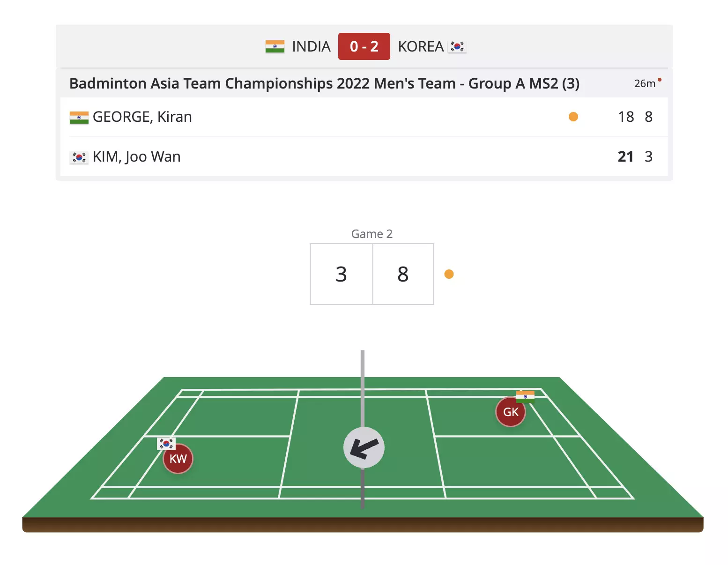The height and width of the screenshot is (565, 728).
Task: Click the Game 2 right score box showing 8
Action: pyautogui.click(x=403, y=274)
